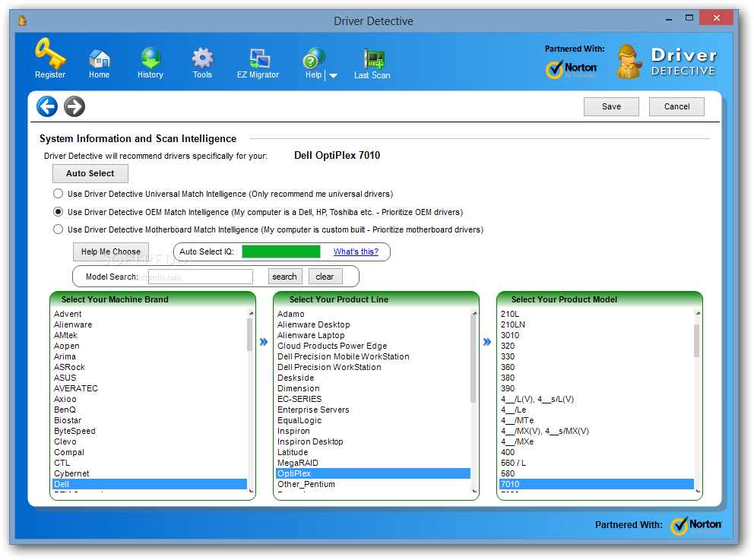Open the What's this? link
The height and width of the screenshot is (560, 754).
(x=356, y=252)
